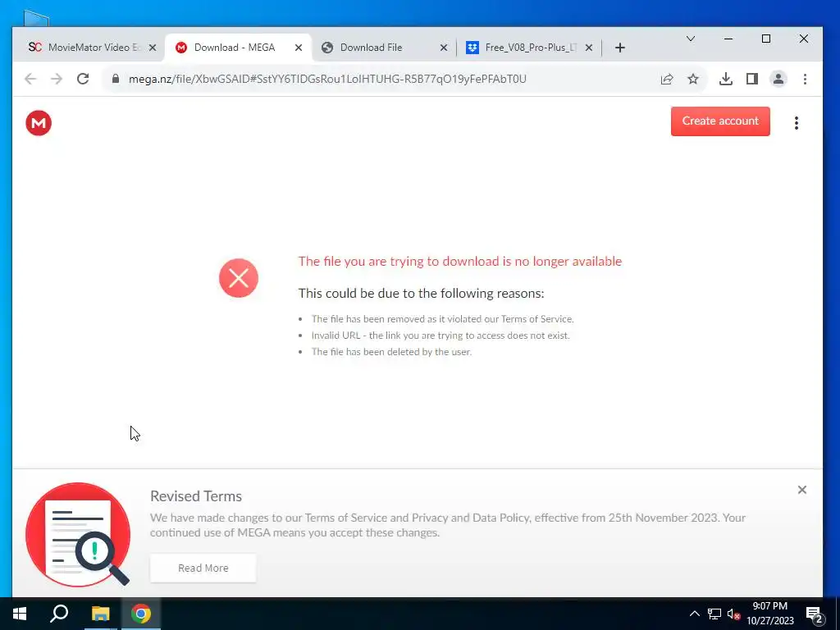The height and width of the screenshot is (630, 840).
Task: Click the '25th November 2023' terms paragraph
Action: click(x=447, y=525)
